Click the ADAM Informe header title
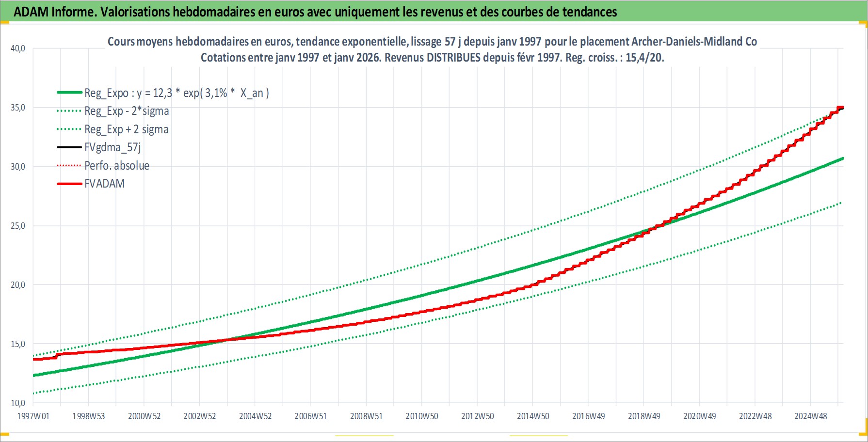The height and width of the screenshot is (442, 868). pos(315,12)
